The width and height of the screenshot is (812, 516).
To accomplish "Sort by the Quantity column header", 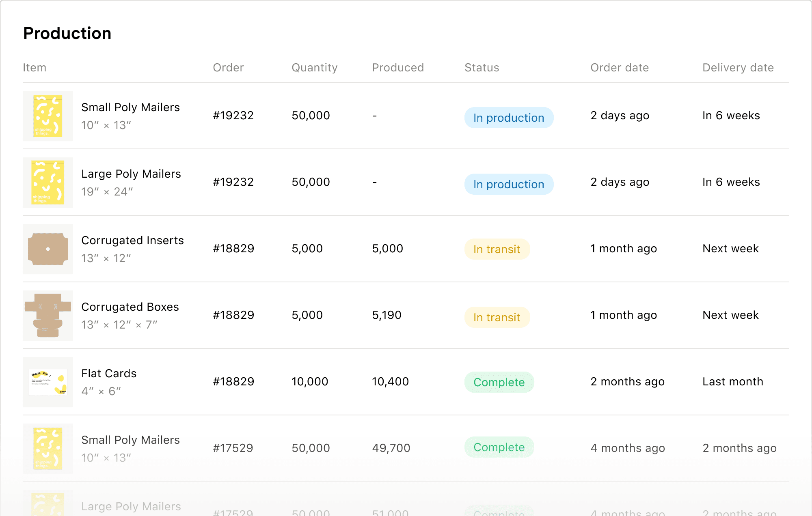I will point(315,68).
